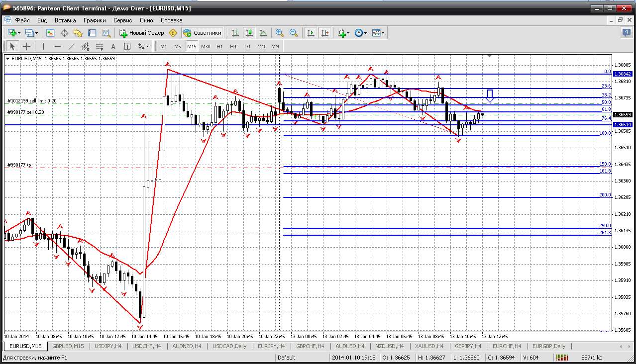Switch timeframe to M5

tap(178, 46)
